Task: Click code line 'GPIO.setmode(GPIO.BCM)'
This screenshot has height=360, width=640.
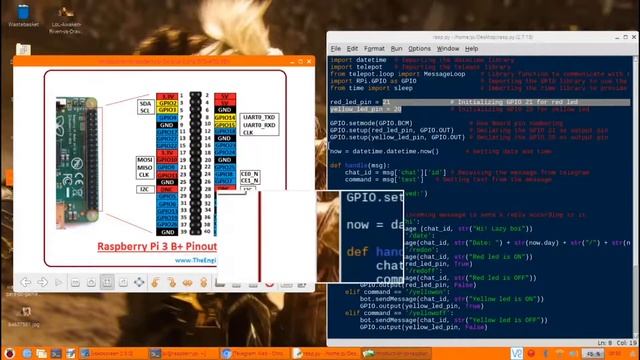Action: click(371, 123)
